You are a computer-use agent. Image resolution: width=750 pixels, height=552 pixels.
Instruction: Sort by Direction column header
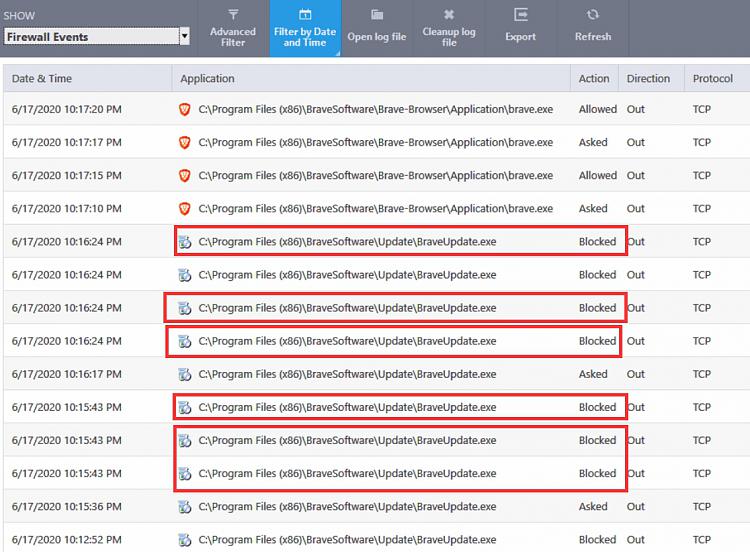[x=651, y=78]
